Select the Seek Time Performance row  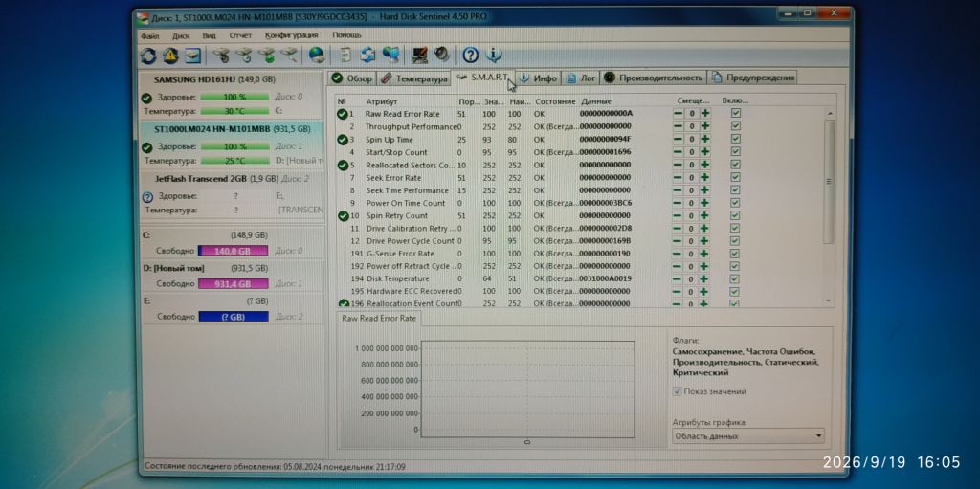tap(581, 190)
